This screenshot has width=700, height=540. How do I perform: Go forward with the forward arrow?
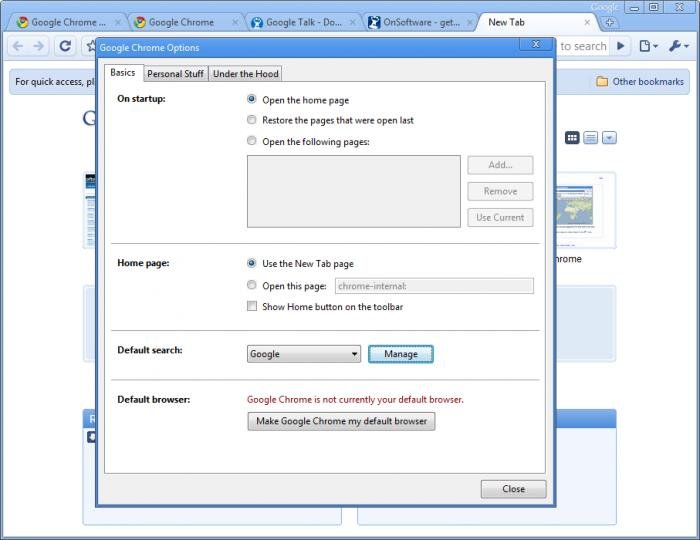[x=39, y=46]
